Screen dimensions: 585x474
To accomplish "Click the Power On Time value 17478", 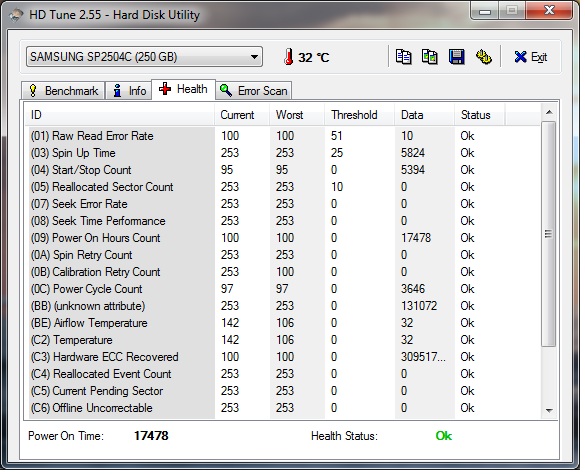I will pos(151,436).
